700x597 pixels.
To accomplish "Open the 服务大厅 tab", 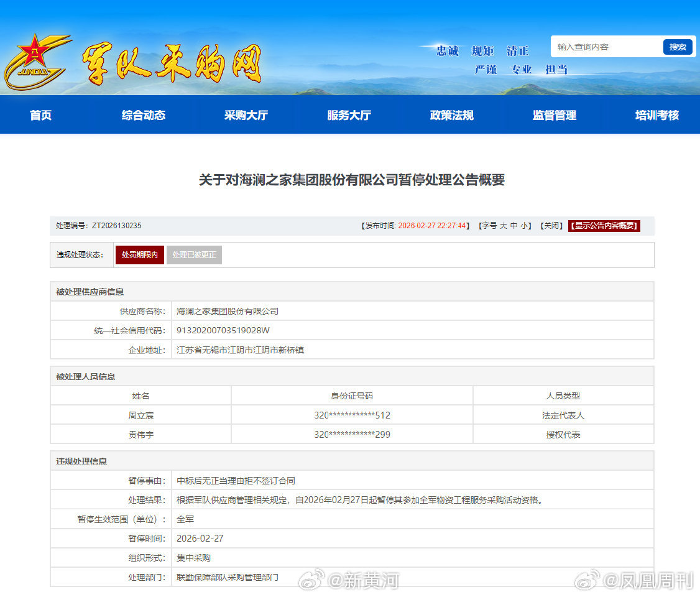I will 349,115.
